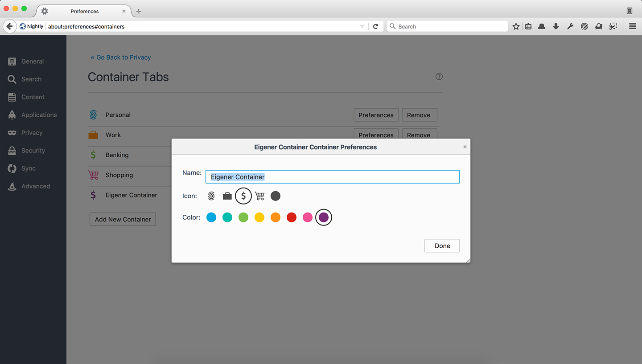Expand the URL bar history dropdown
Image resolution: width=642 pixels, height=364 pixels.
click(362, 26)
